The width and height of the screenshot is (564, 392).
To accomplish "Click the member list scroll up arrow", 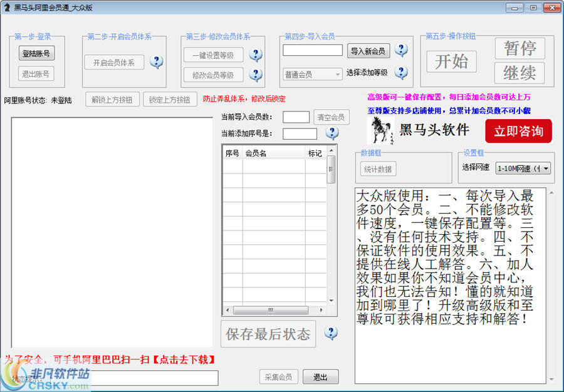I will [332, 150].
